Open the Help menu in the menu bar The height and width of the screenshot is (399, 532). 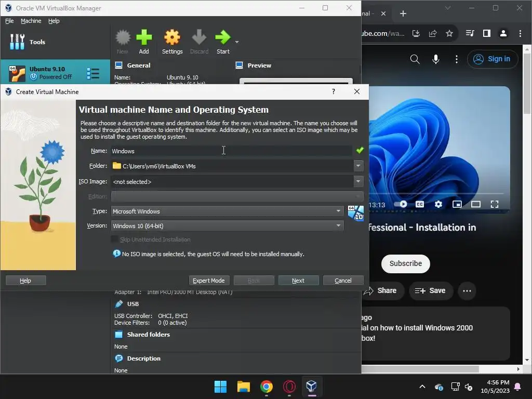(54, 21)
